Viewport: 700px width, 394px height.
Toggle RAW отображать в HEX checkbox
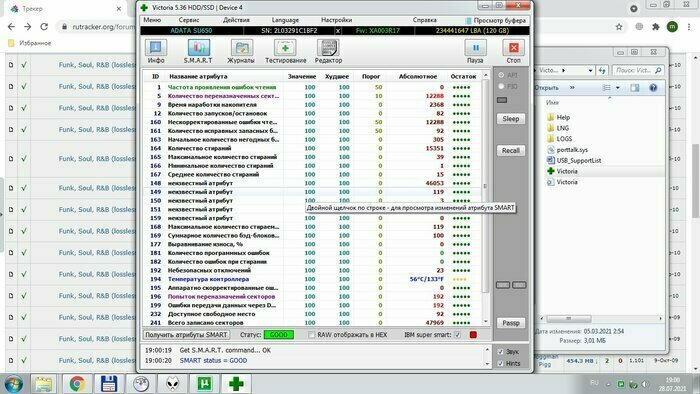tap(312, 335)
